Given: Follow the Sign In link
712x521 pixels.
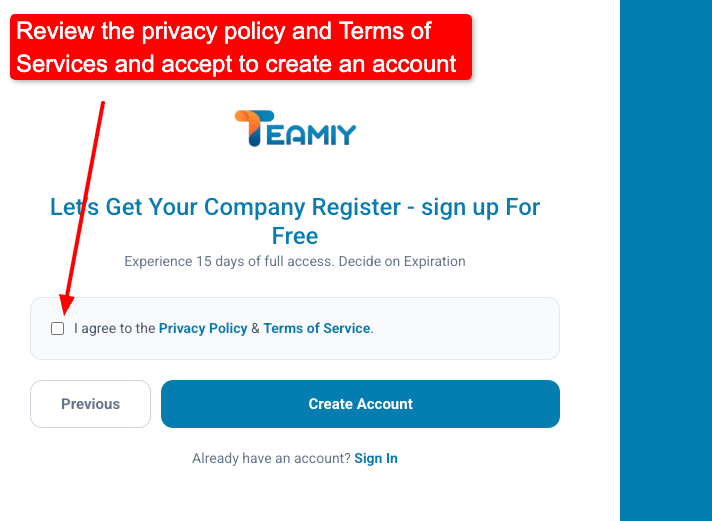Looking at the screenshot, I should [x=376, y=458].
